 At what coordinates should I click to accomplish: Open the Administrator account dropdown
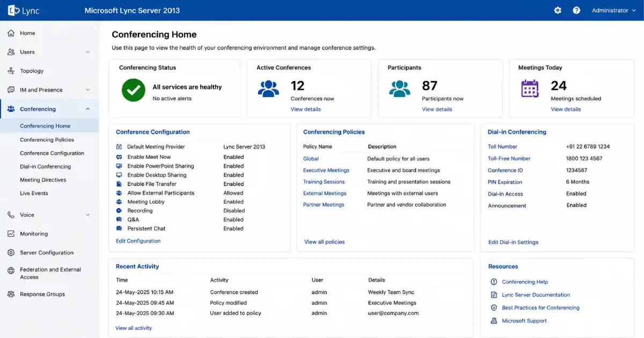pyautogui.click(x=613, y=10)
